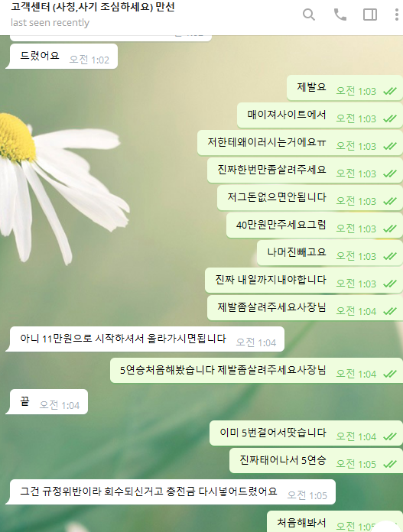403x532 pixels.
Task: Click the 'last seen recently' status text
Action: click(x=50, y=23)
